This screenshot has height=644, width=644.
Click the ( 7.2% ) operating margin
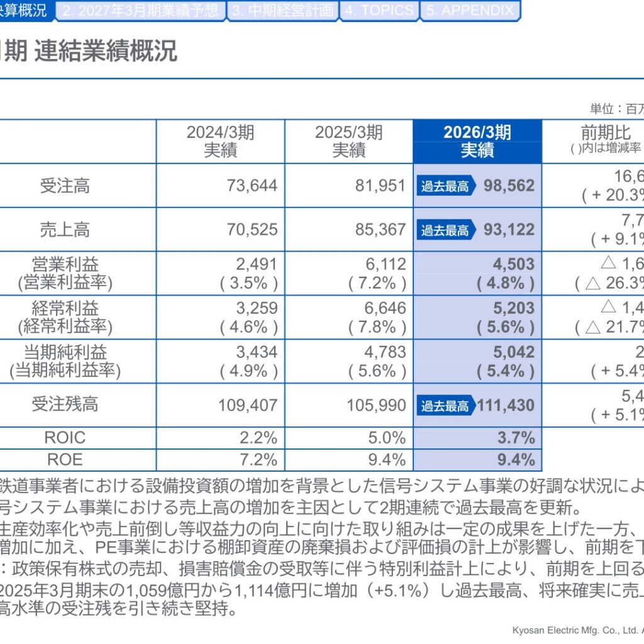377,284
